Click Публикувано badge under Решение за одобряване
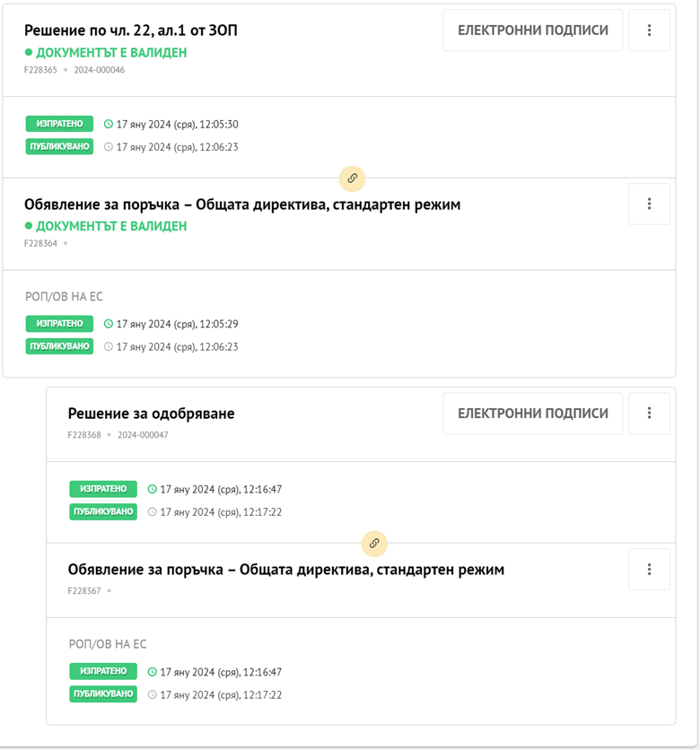Viewport: 700px width, 750px height. coord(103,512)
